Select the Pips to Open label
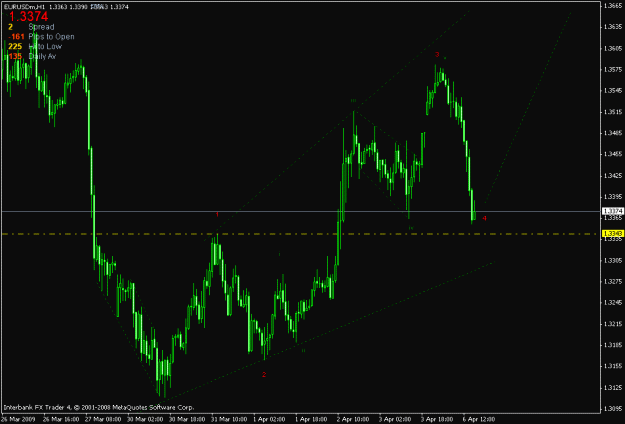 tap(51, 37)
